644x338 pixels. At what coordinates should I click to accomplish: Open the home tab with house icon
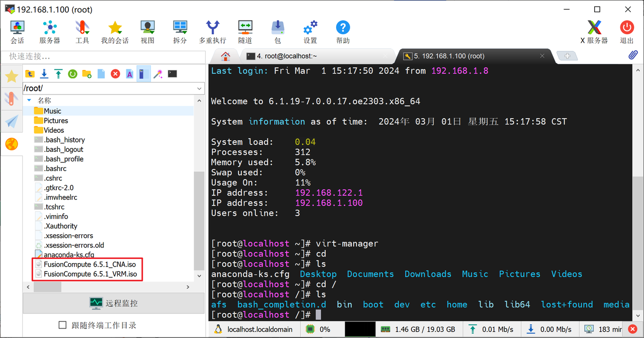[225, 56]
